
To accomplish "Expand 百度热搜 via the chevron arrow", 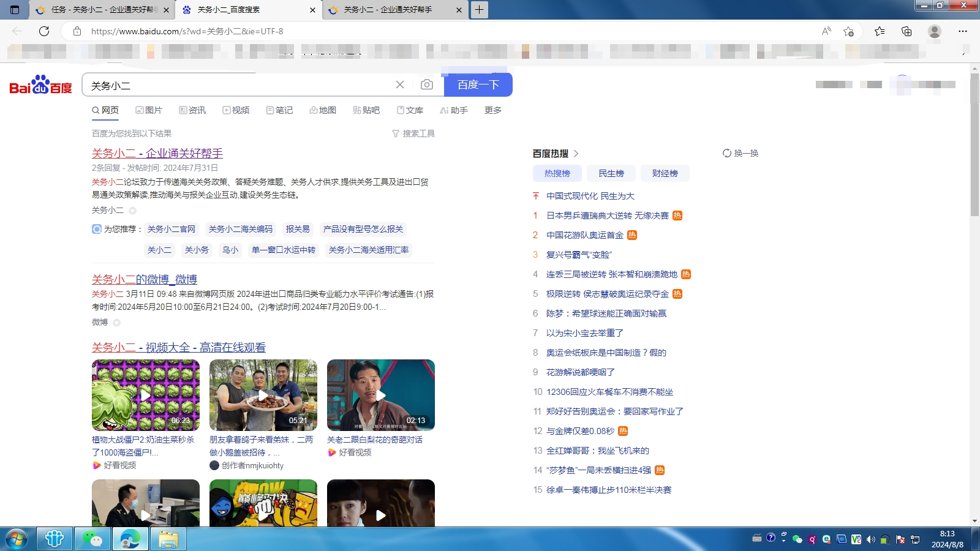I will pyautogui.click(x=576, y=154).
